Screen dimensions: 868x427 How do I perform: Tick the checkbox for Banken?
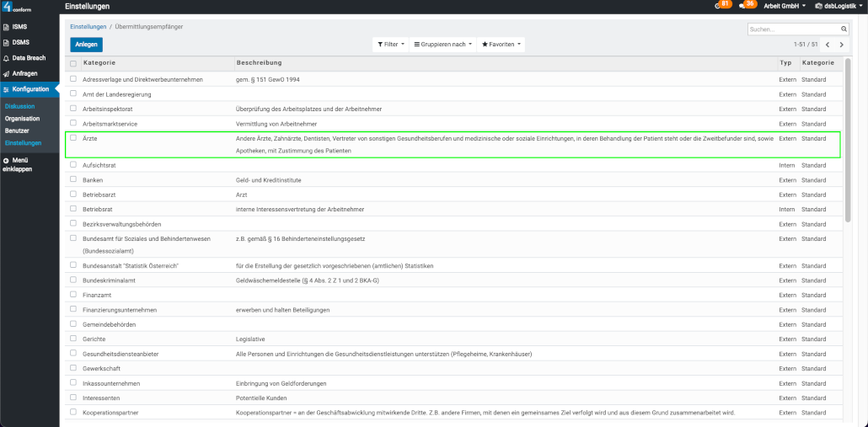click(x=73, y=179)
